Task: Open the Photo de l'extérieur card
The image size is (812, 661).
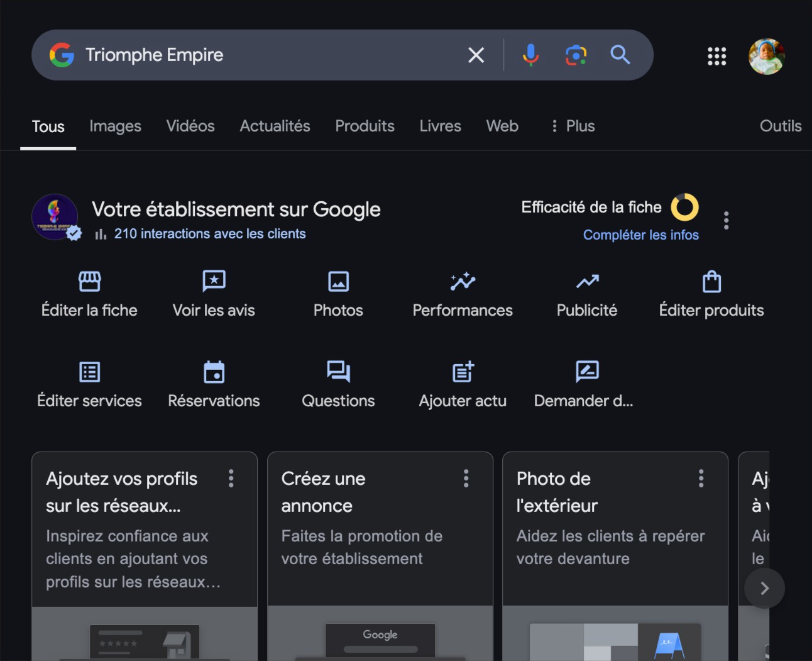Action: 615,556
